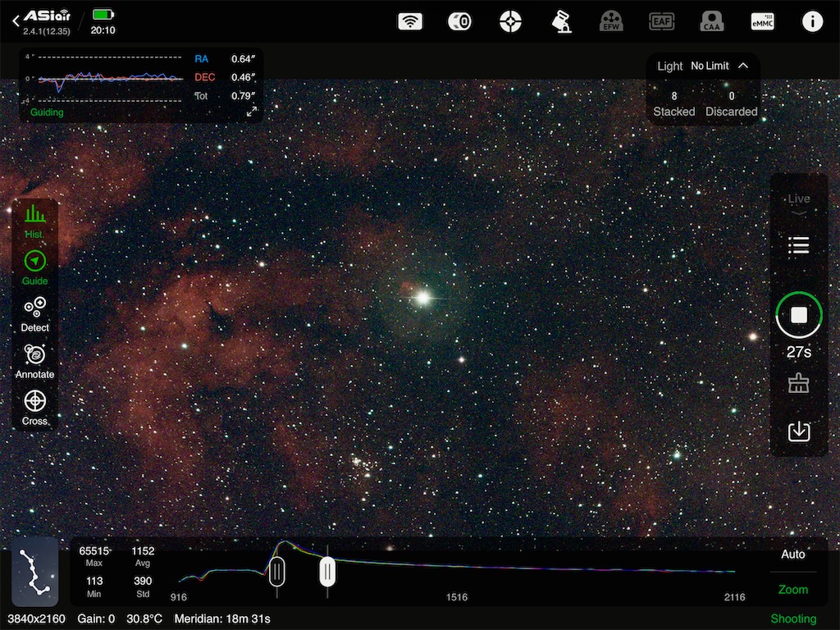Click the Auto histogram stretch button
This screenshot has width=840, height=630.
(792, 555)
